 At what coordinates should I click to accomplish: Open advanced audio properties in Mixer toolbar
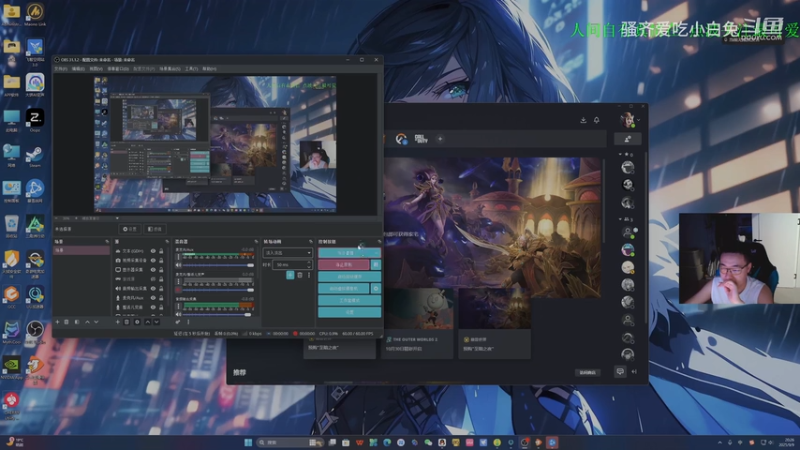pyautogui.click(x=178, y=322)
